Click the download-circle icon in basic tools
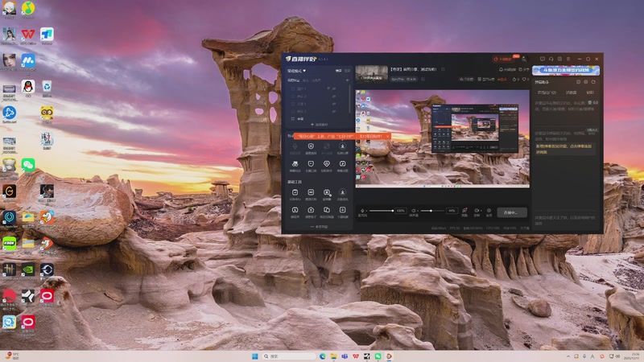This screenshot has width=644, height=362. click(342, 192)
